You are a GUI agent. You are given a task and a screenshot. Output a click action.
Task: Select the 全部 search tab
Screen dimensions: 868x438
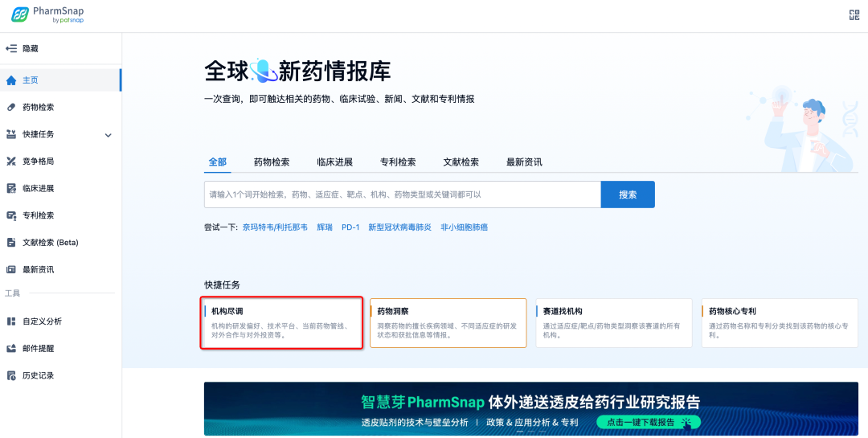pos(218,162)
